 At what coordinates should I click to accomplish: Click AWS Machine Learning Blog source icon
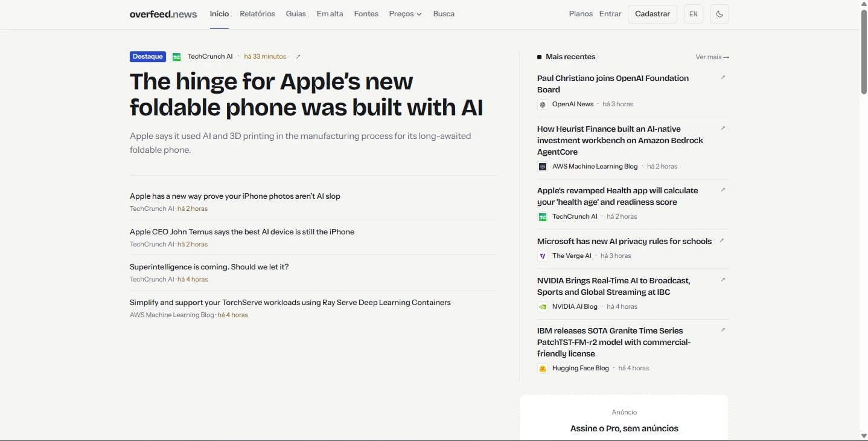543,167
